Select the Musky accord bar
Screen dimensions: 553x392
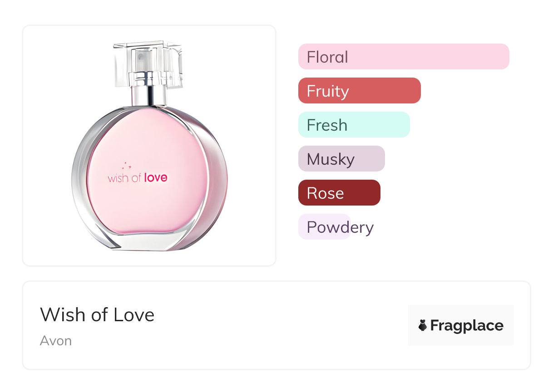[x=341, y=159]
